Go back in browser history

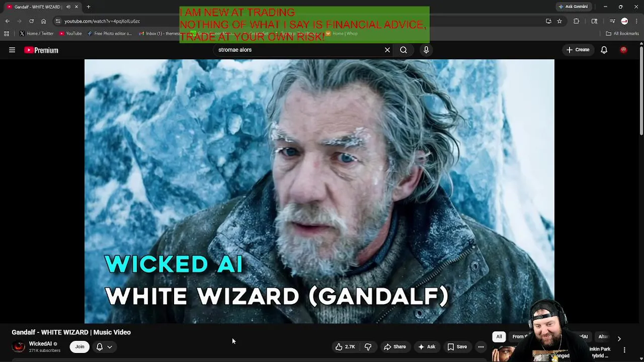tap(8, 21)
